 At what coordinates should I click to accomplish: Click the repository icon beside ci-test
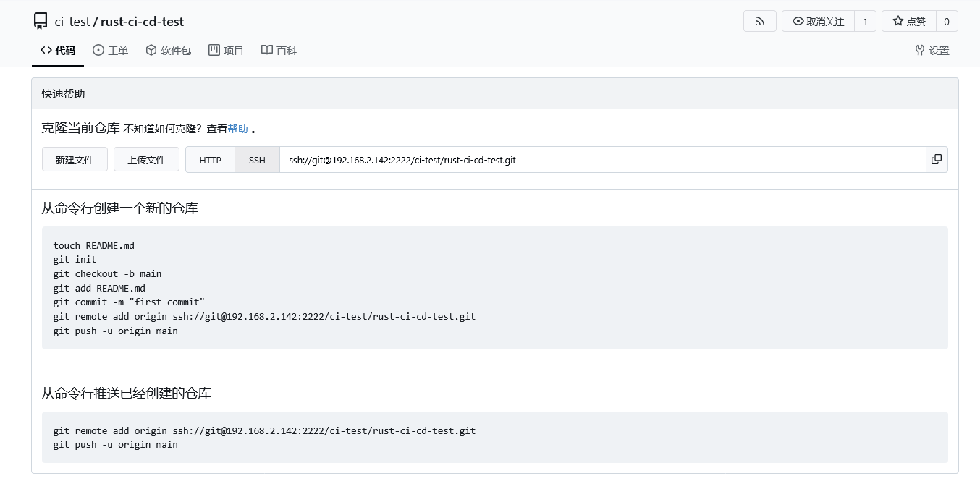[41, 22]
